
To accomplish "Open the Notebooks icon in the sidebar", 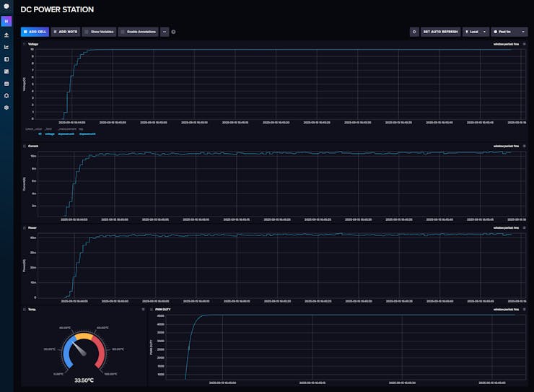I will (x=6, y=59).
